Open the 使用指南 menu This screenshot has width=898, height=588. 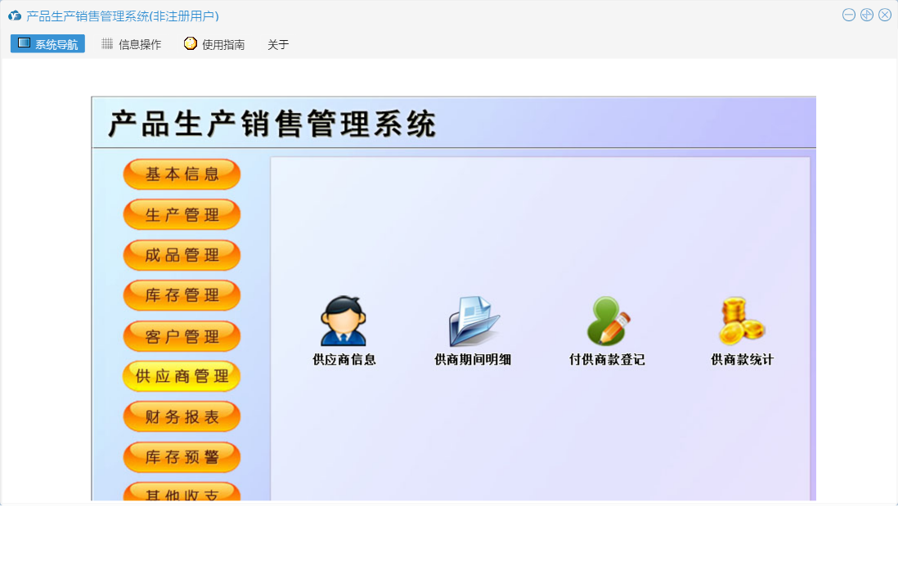pyautogui.click(x=215, y=44)
